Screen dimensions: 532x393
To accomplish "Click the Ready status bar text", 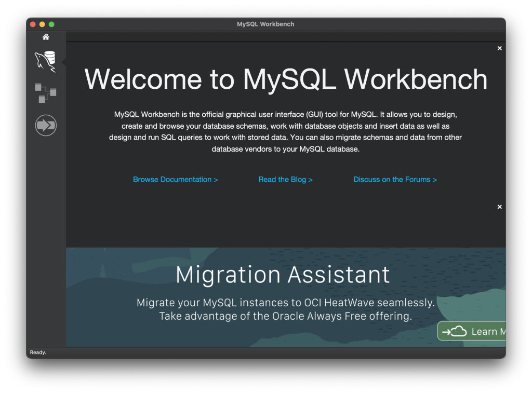I will point(37,352).
